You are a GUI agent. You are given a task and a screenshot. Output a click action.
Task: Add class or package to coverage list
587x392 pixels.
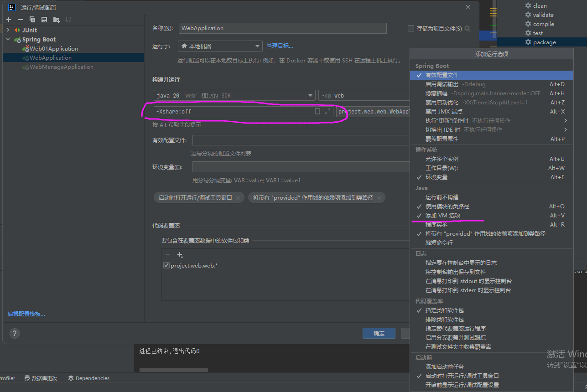[x=180, y=255]
